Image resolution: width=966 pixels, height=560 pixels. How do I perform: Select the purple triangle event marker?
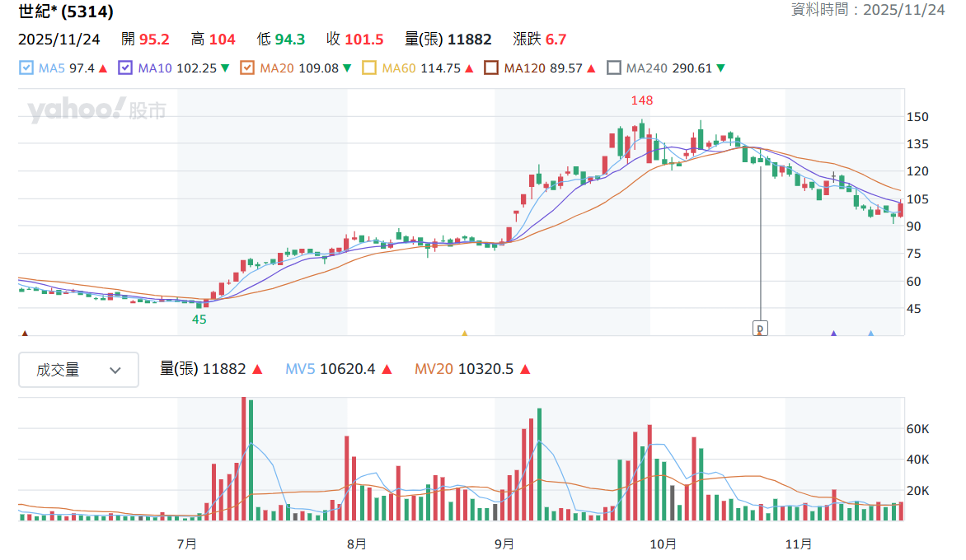[833, 333]
